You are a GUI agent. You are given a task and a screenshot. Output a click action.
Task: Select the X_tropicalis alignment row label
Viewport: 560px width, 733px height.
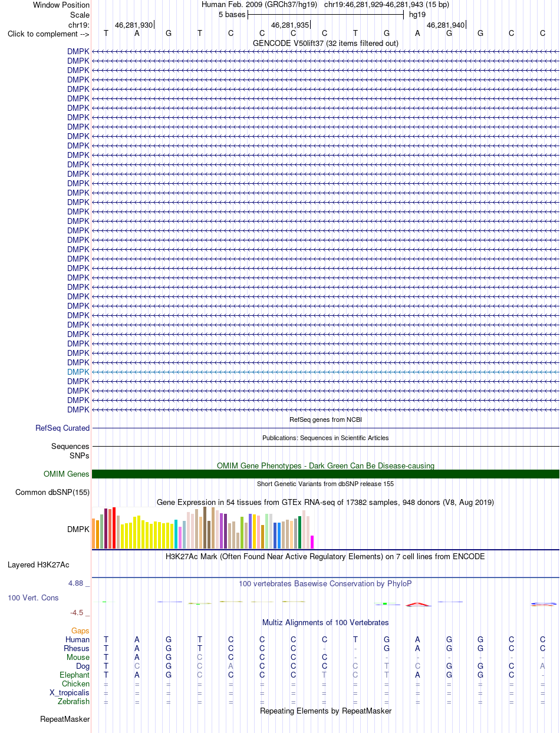(70, 693)
